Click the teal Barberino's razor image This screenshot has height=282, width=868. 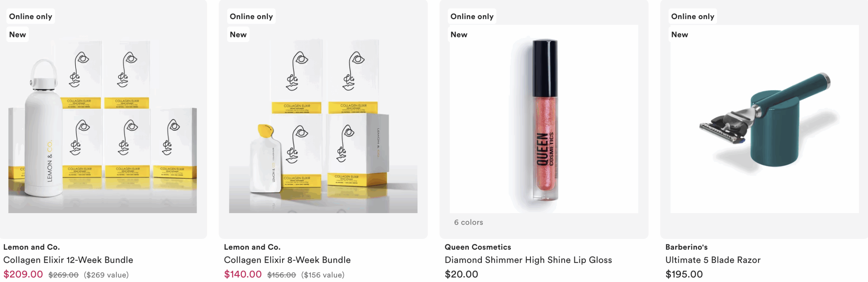[x=765, y=119]
